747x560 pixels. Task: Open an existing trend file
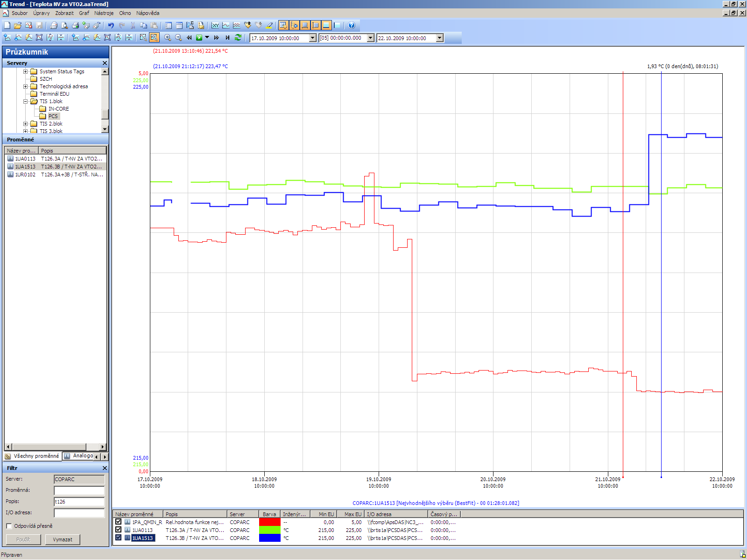(x=18, y=25)
